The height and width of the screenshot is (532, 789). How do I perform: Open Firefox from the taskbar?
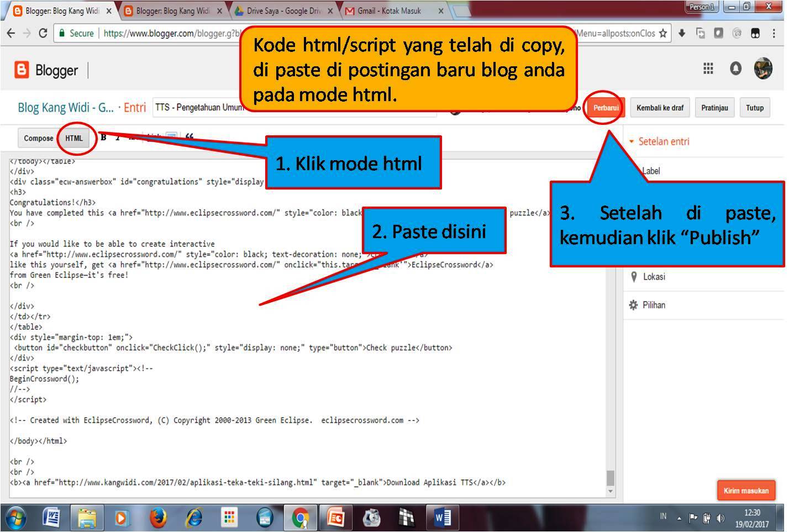[x=158, y=518]
